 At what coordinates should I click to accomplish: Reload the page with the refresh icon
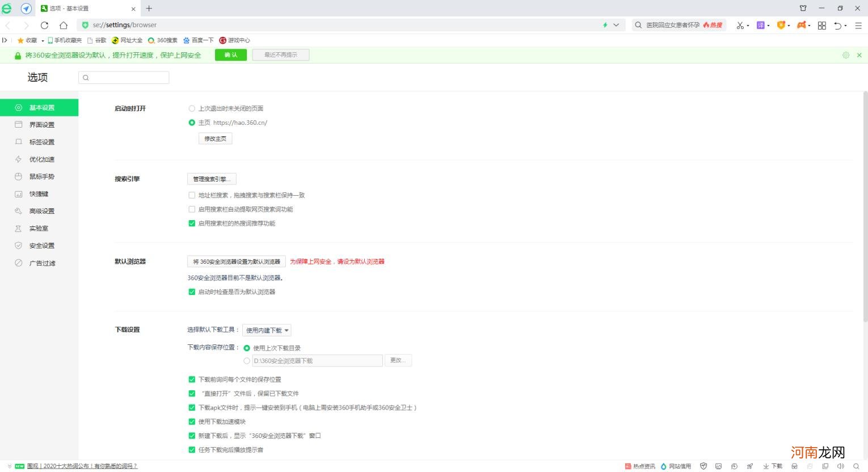click(45, 25)
